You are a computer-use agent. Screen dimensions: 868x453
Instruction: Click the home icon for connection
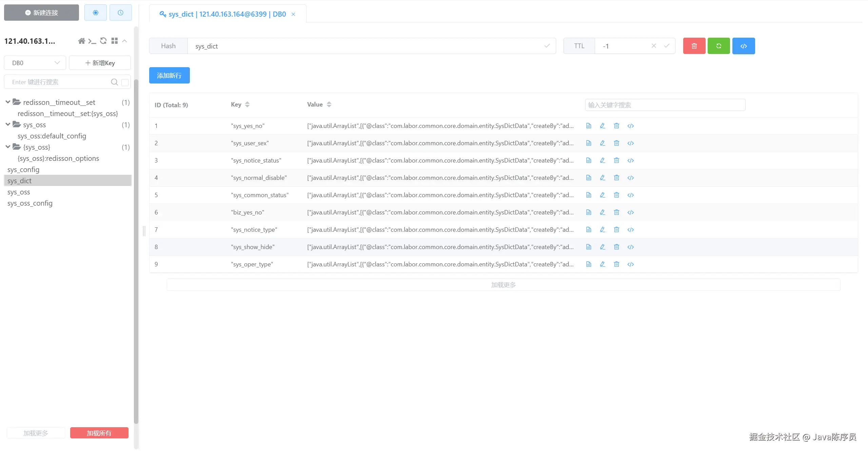click(x=81, y=41)
